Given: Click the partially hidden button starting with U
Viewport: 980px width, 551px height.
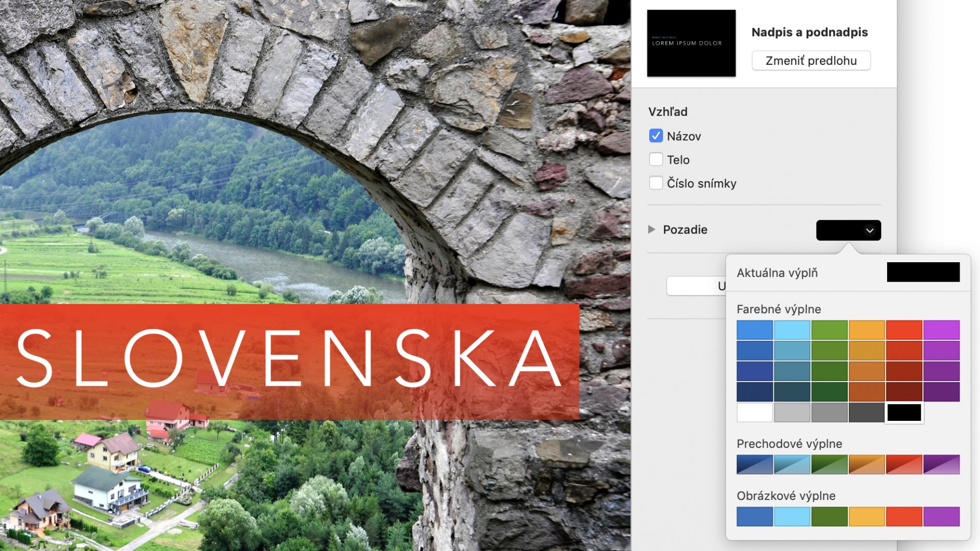Looking at the screenshot, I should pyautogui.click(x=696, y=286).
